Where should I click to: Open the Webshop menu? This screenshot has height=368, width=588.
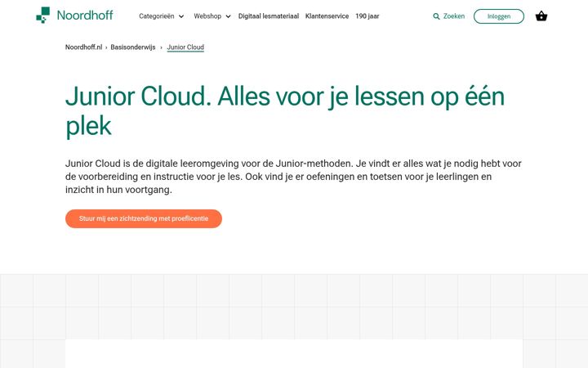207,16
